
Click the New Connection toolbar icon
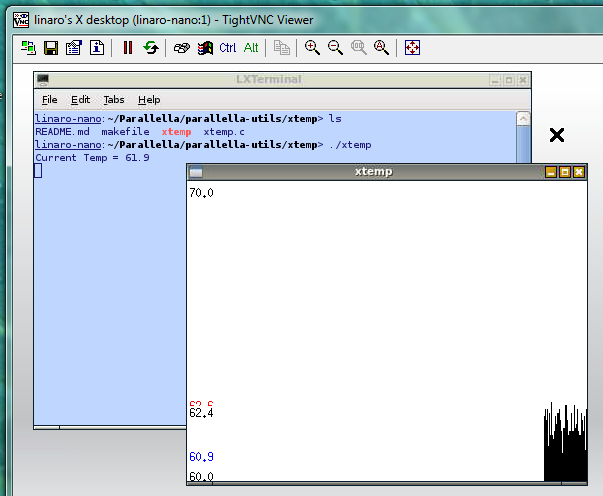[x=28, y=47]
